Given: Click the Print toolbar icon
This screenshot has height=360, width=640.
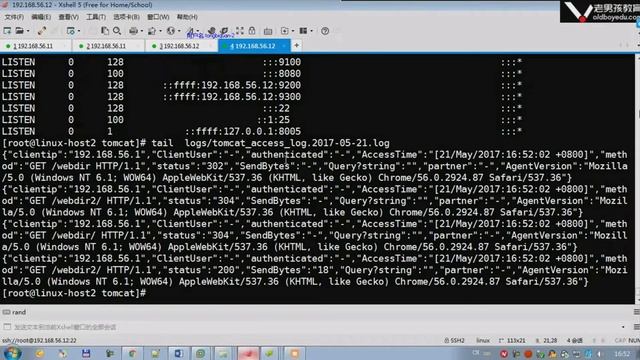Looking at the screenshot, I should point(133,31).
